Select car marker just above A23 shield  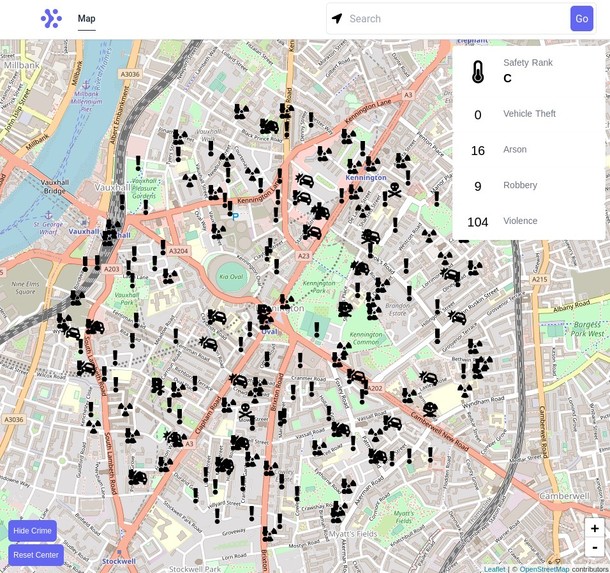pos(312,232)
